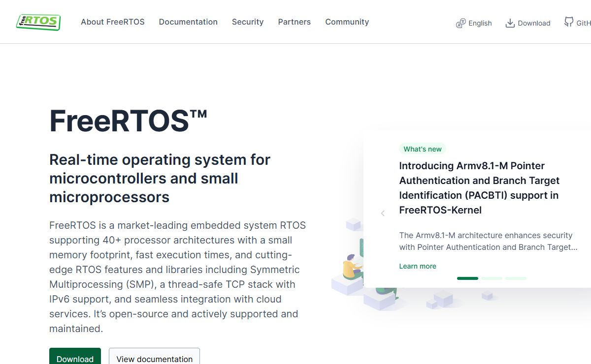Image resolution: width=591 pixels, height=364 pixels.
Task: Select the third carousel indicator bar
Action: point(516,278)
